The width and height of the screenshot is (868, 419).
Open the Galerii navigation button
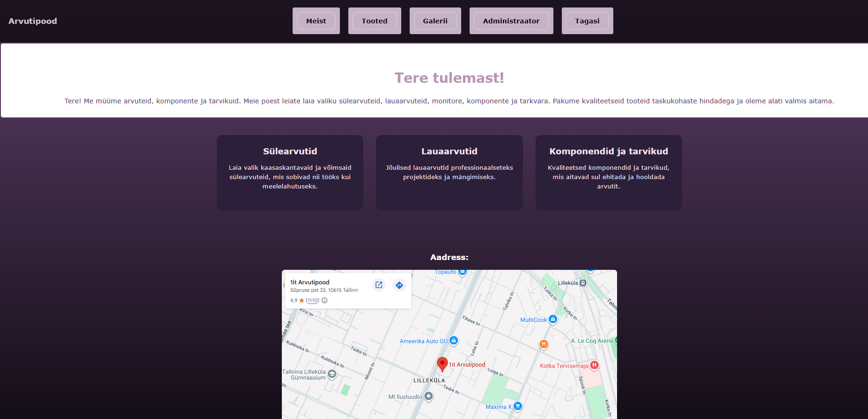[x=435, y=21]
